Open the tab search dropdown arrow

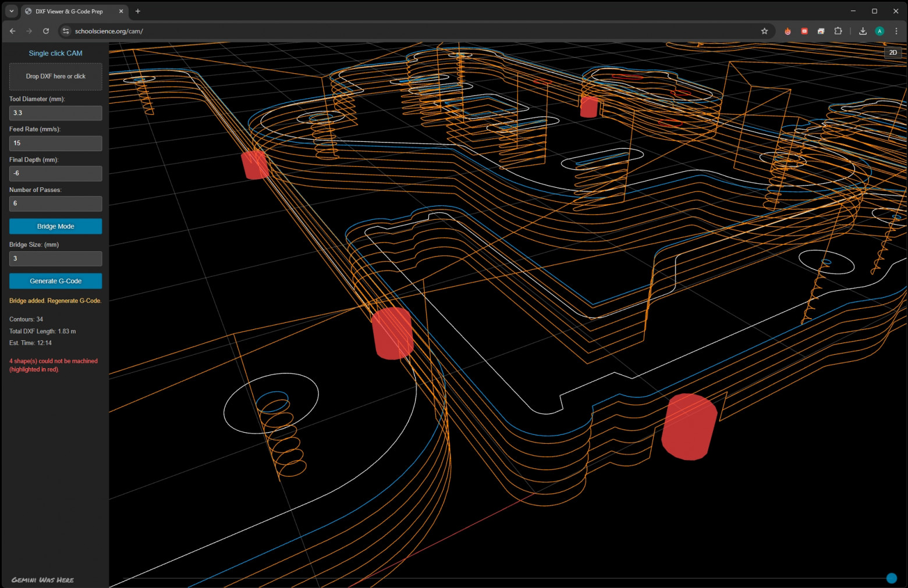[12, 11]
